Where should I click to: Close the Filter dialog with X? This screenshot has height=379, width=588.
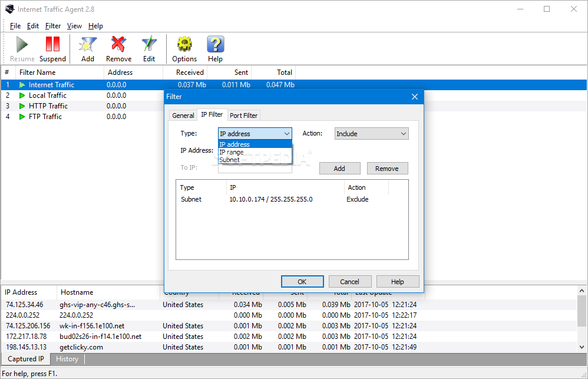[x=414, y=97]
